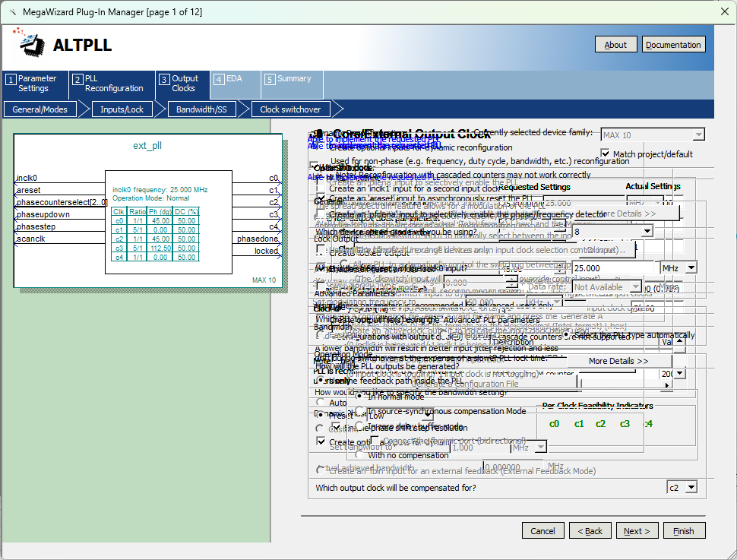Click the inclk0 port label in diagram
Viewport: 737px width, 560px height.
(x=27, y=178)
